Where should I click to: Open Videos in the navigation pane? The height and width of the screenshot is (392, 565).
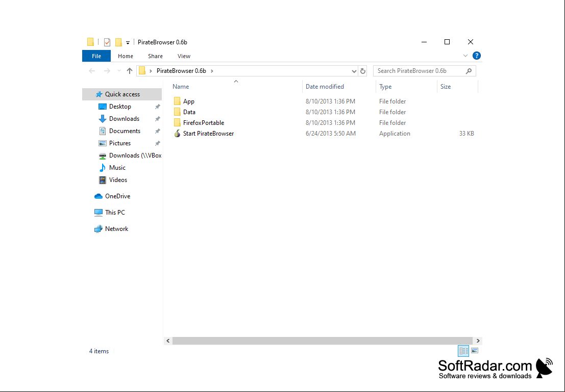(118, 180)
